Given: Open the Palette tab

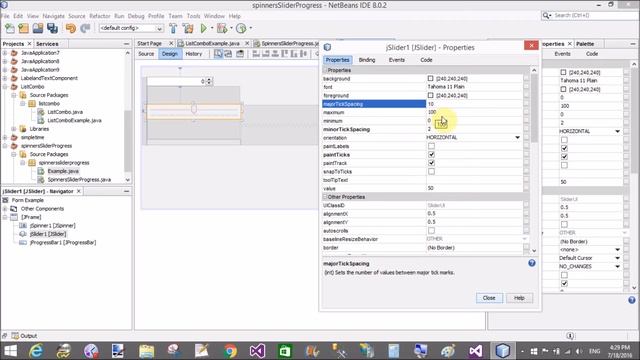Looking at the screenshot, I should pos(585,44).
